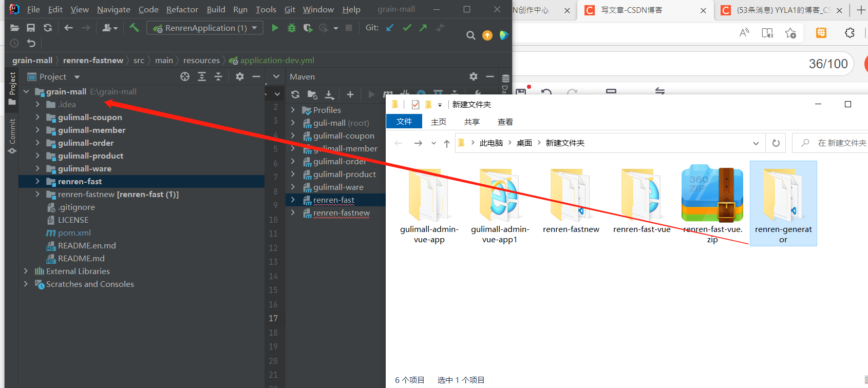Viewport: 868px width, 388px height.
Task: Click the resources breadcrumb
Action: coord(201,61)
